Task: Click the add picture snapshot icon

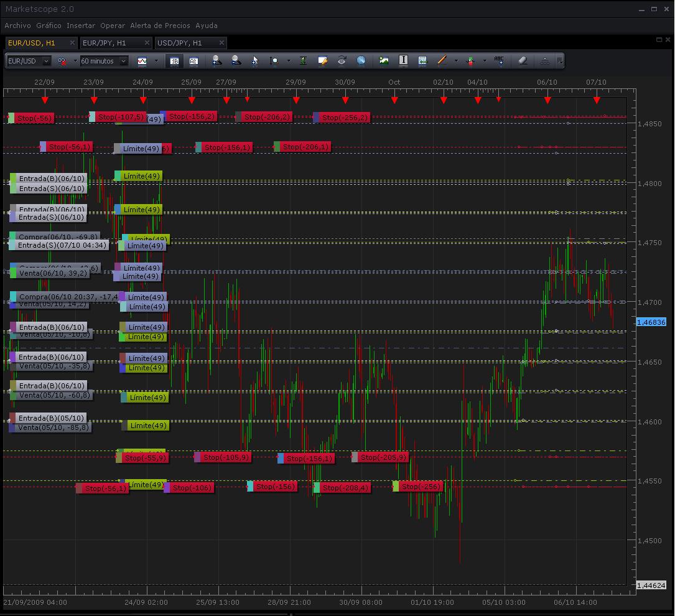Action: (384, 61)
